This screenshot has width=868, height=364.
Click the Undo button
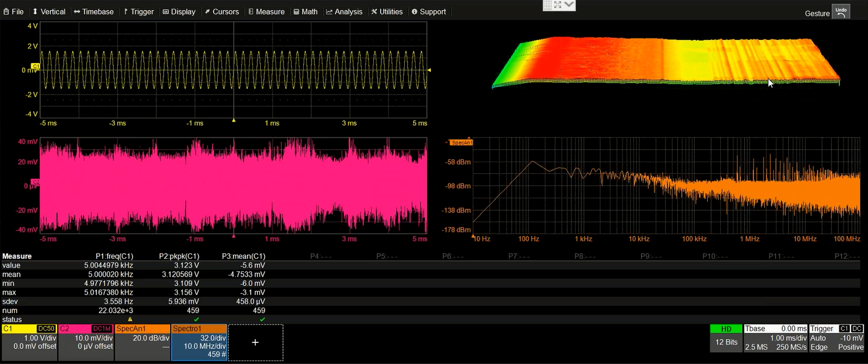[x=841, y=12]
